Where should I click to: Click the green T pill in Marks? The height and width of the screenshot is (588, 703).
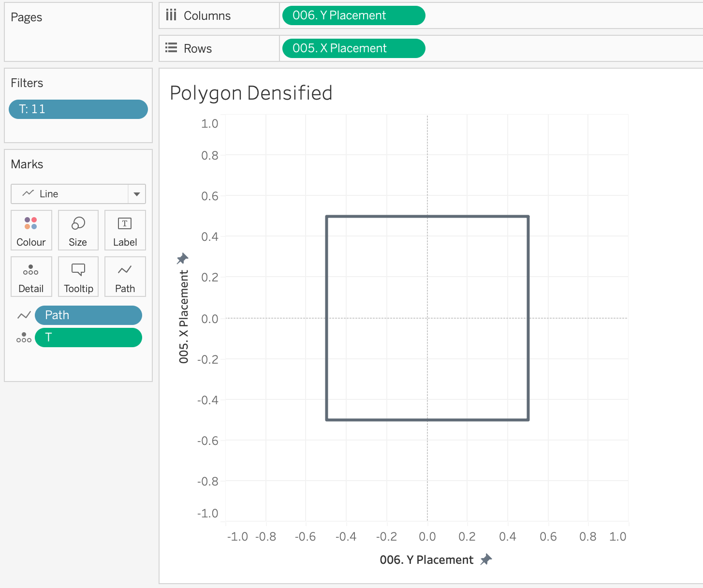pos(88,338)
